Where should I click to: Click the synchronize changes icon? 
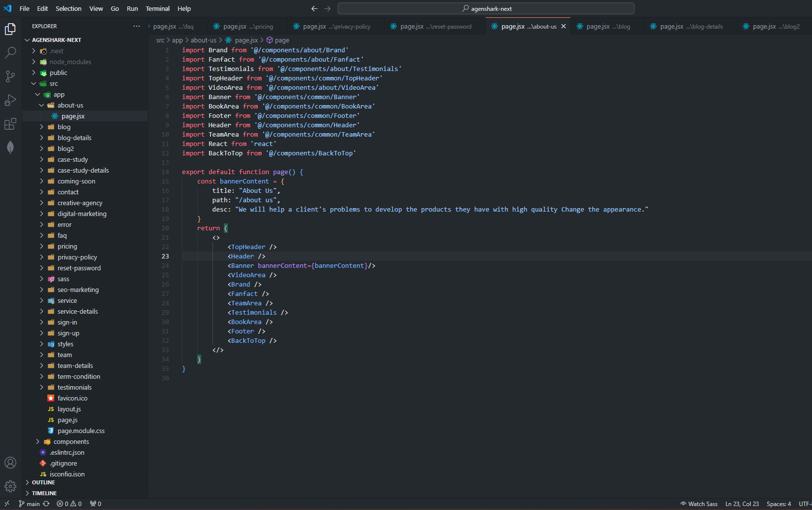(46, 504)
